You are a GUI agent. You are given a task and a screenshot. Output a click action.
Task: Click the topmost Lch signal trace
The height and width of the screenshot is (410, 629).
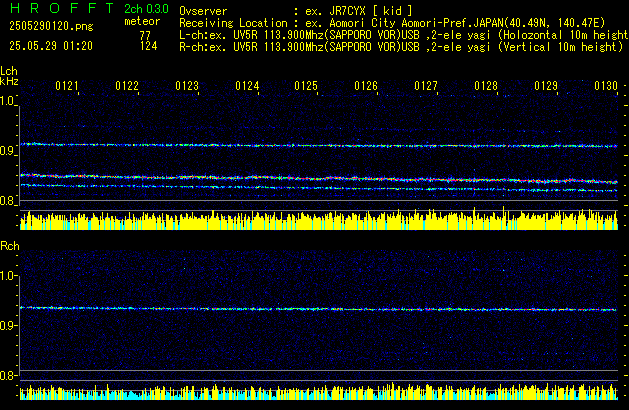pyautogui.click(x=319, y=145)
